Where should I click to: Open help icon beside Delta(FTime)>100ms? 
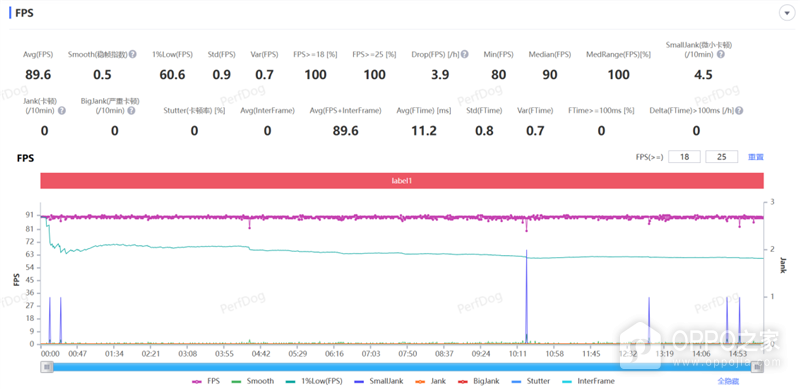click(739, 110)
